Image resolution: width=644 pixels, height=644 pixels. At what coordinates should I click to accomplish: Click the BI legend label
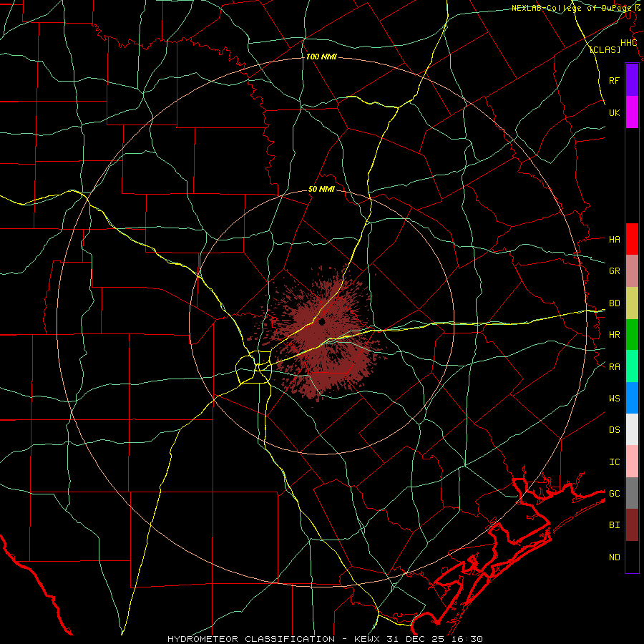click(x=614, y=525)
